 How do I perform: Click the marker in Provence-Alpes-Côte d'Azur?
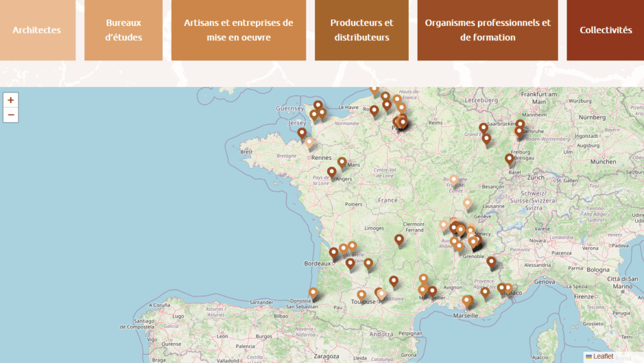coord(486,293)
